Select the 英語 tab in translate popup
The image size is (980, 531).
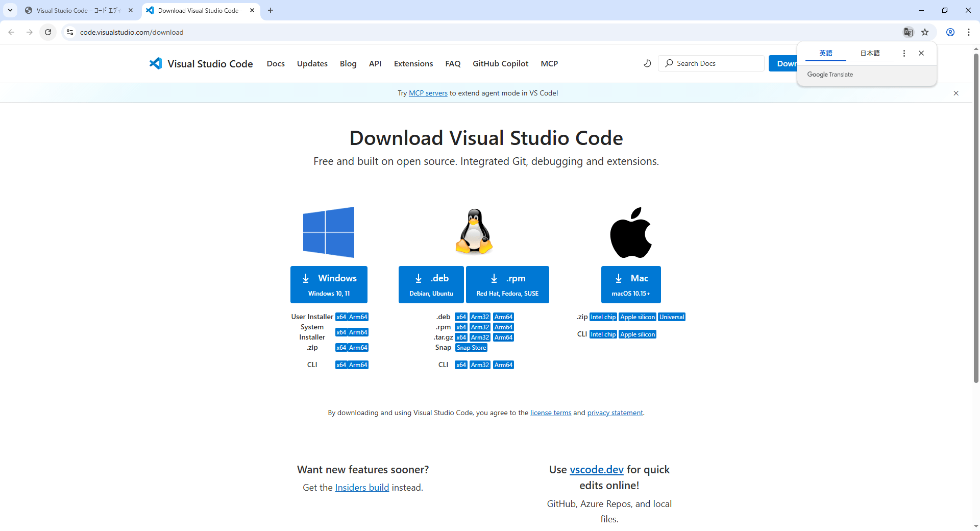(826, 53)
